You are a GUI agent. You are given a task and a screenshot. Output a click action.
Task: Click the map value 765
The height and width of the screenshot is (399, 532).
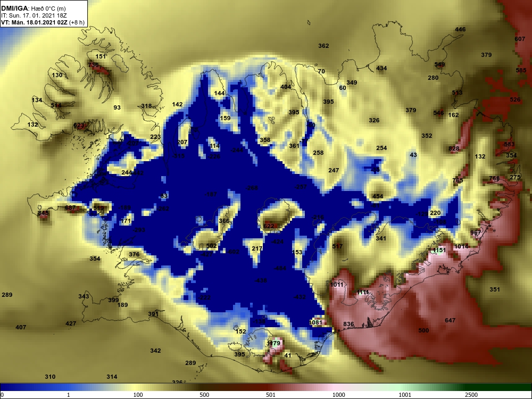coord(458,180)
